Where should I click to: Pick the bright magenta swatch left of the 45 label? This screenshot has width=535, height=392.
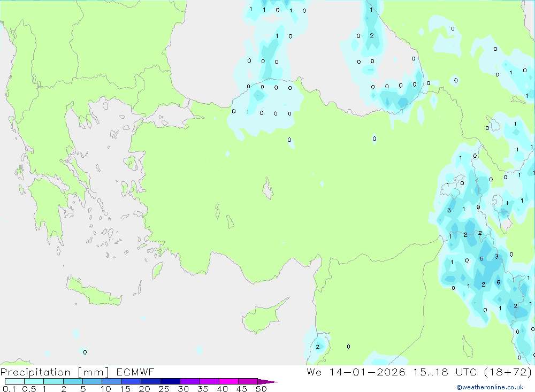click(228, 381)
